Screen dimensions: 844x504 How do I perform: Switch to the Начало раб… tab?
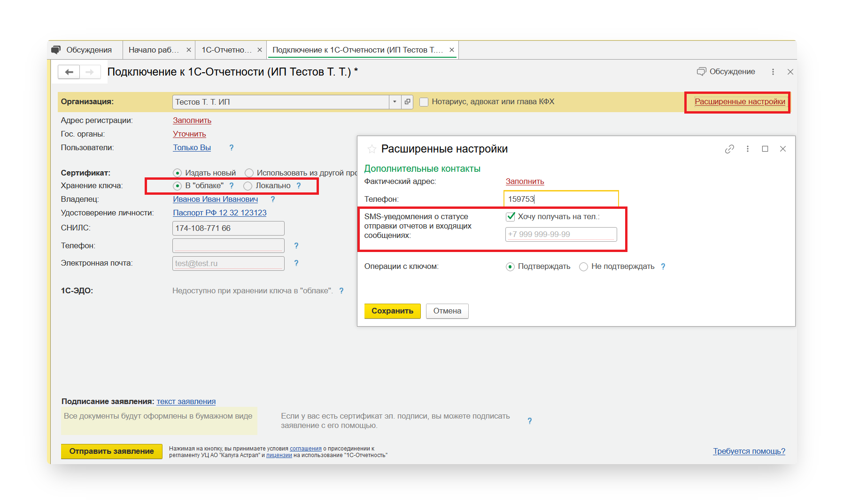(154, 50)
